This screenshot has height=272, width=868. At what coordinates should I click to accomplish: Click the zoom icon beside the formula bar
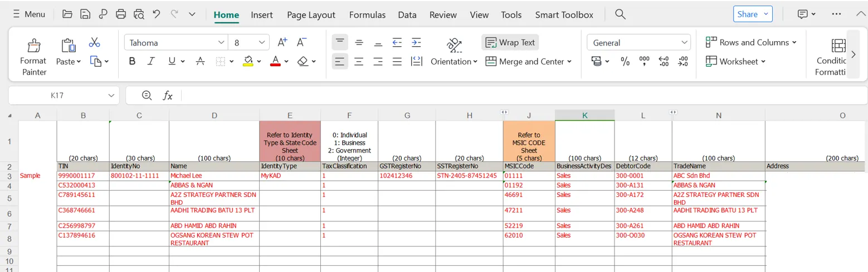point(147,95)
